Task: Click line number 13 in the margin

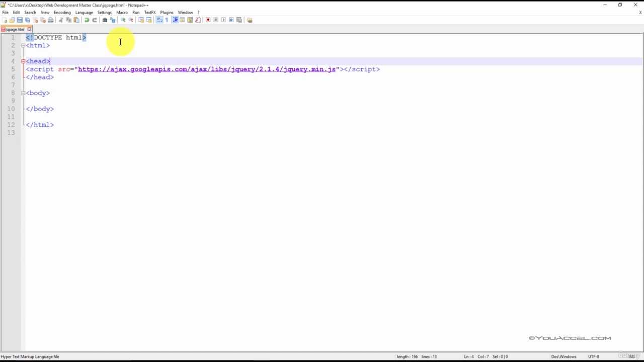Action: coord(11,133)
